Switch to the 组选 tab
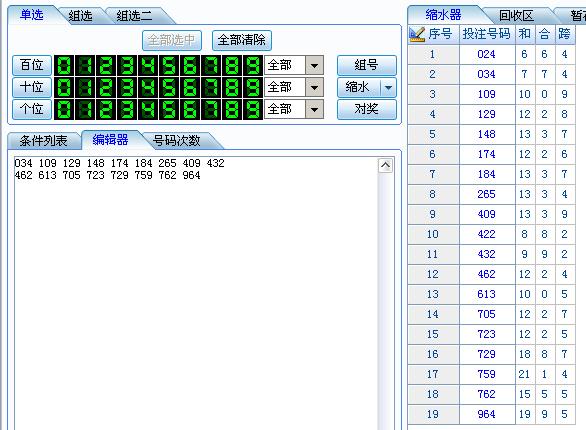This screenshot has width=586, height=430. (80, 16)
